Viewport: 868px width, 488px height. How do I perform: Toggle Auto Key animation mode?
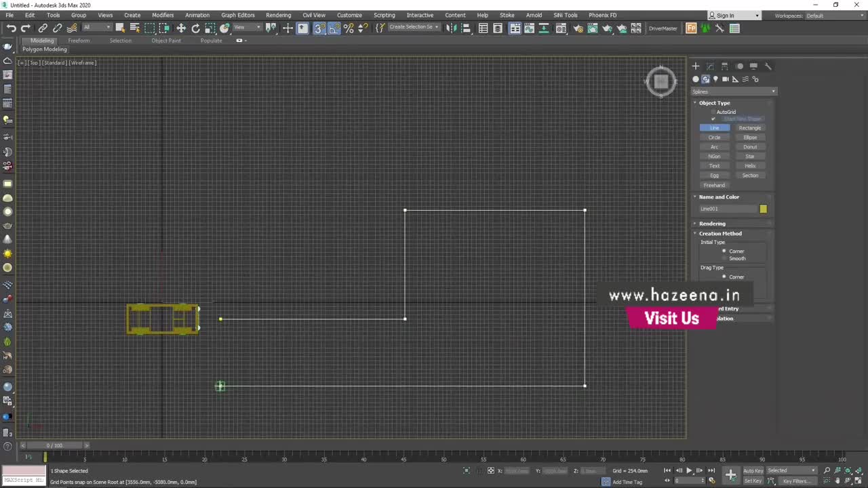[753, 470]
